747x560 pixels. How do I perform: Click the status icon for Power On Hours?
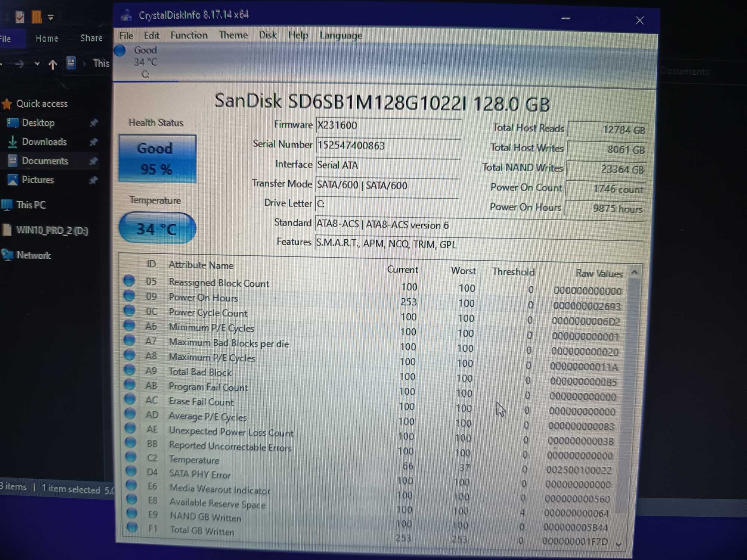click(x=129, y=295)
